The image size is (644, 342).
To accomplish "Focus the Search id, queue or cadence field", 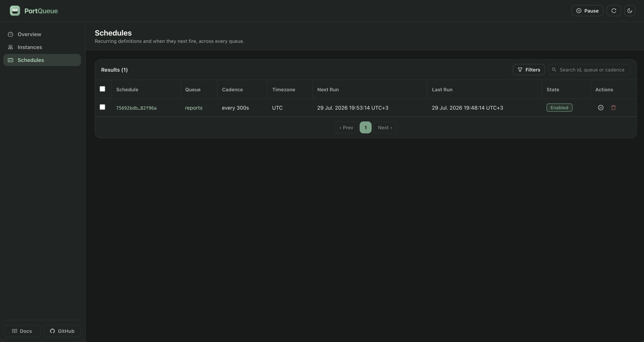I will coord(589,70).
